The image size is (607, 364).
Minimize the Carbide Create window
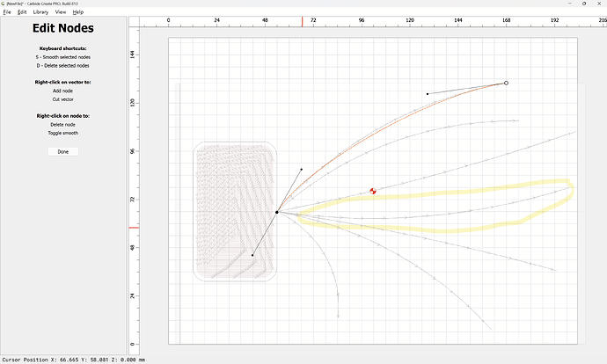(x=570, y=4)
